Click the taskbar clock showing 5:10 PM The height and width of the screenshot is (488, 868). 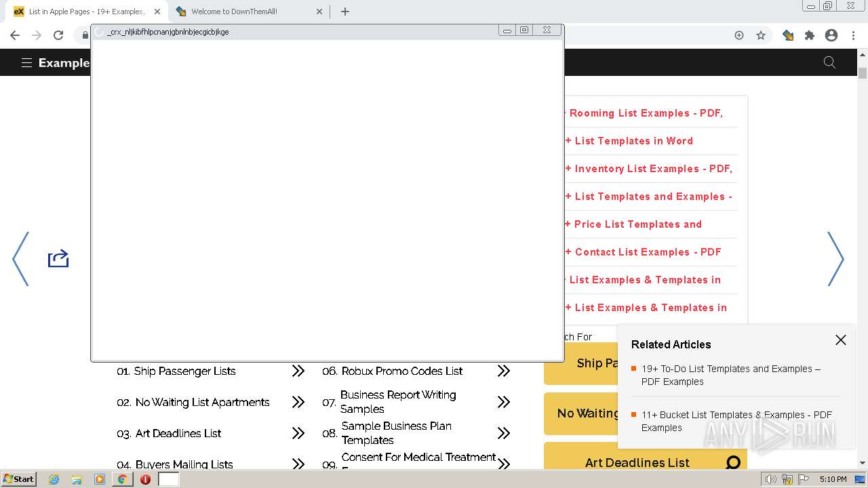[x=833, y=479]
